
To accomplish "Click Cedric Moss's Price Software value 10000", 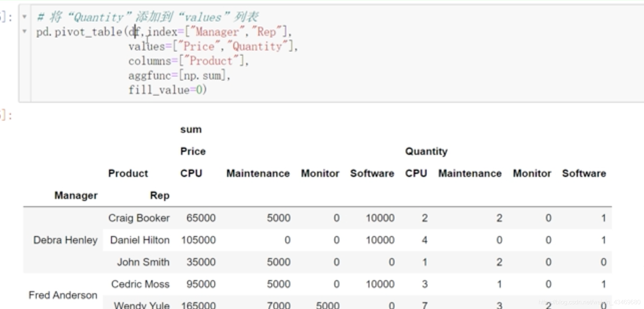I will click(x=380, y=284).
